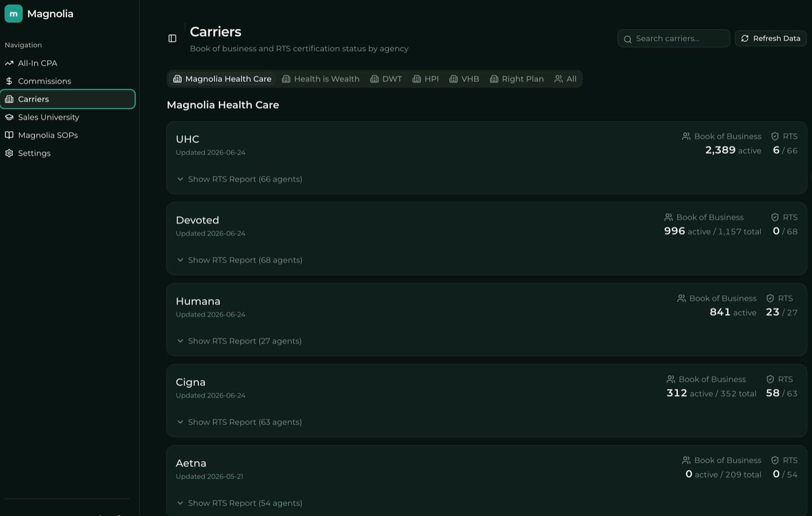Click Devoted's 996 active / 1,157 total

coord(713,231)
